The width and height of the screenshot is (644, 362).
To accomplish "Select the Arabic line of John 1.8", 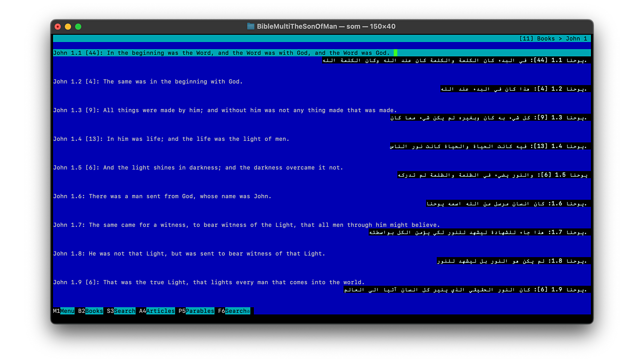I will click(512, 261).
